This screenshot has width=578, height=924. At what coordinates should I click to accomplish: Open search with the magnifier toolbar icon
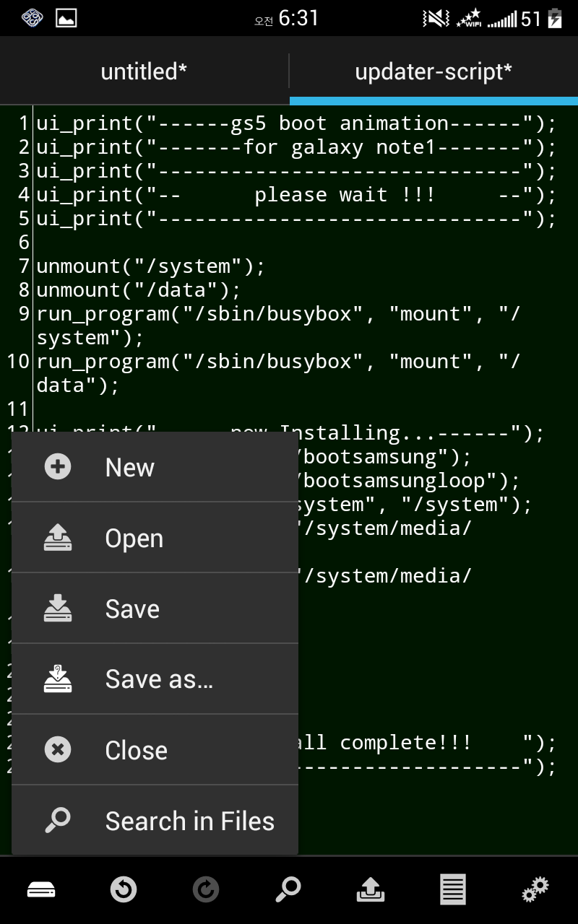pos(288,890)
